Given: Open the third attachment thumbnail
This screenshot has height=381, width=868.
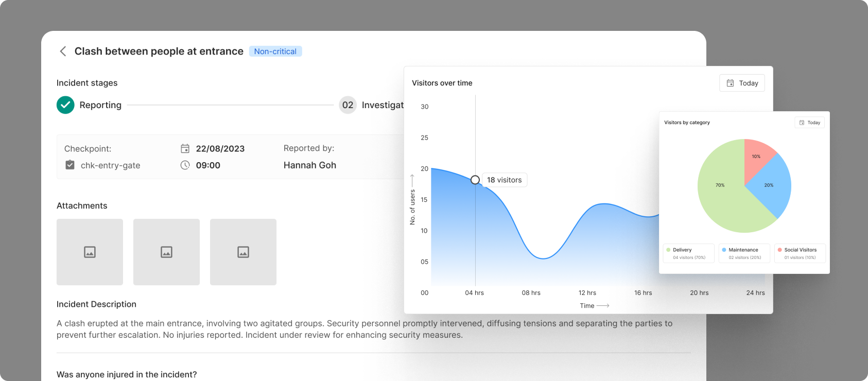Looking at the screenshot, I should (243, 252).
